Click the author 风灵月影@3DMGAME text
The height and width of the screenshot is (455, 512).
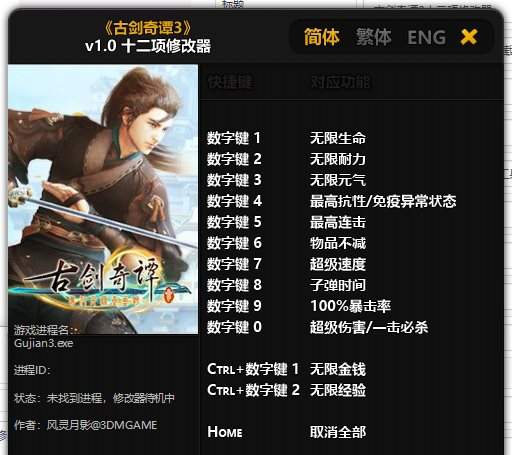click(102, 425)
